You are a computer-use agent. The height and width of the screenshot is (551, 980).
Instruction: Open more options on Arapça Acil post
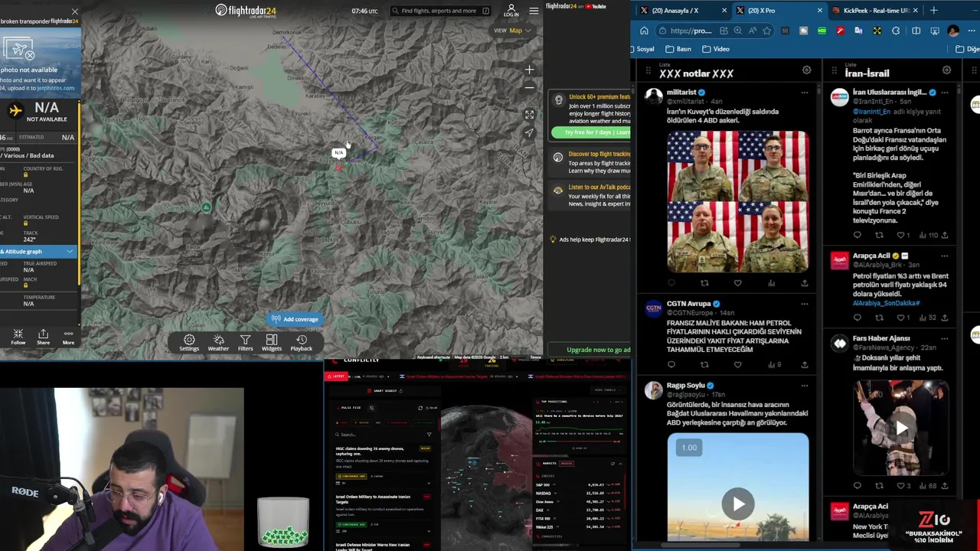point(944,256)
